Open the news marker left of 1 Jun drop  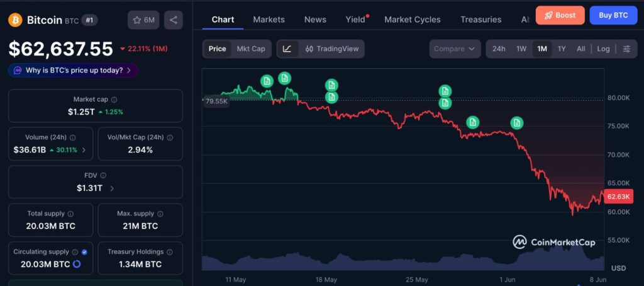click(x=473, y=122)
